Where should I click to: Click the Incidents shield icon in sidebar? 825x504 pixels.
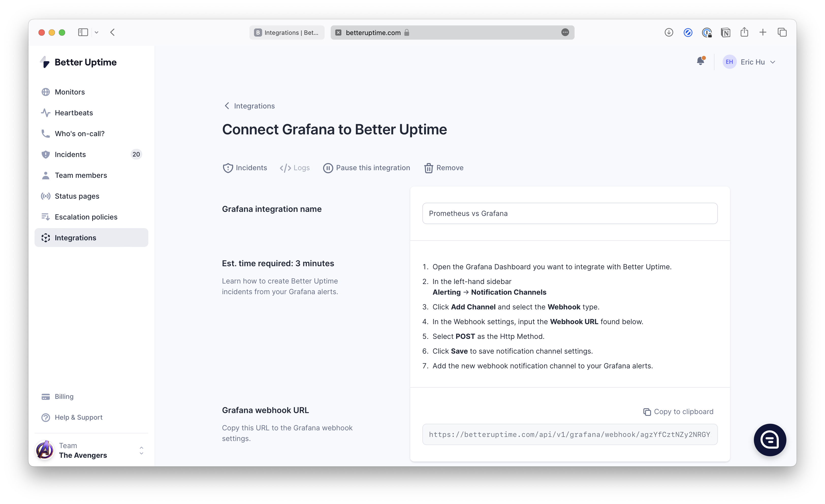(x=45, y=154)
